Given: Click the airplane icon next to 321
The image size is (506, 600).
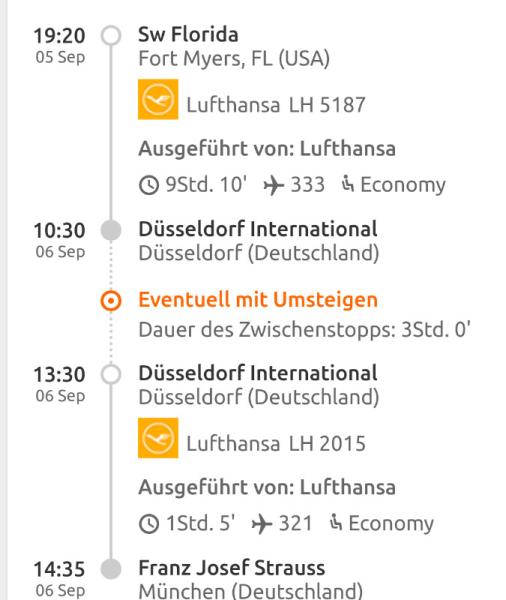Looking at the screenshot, I should [x=262, y=524].
